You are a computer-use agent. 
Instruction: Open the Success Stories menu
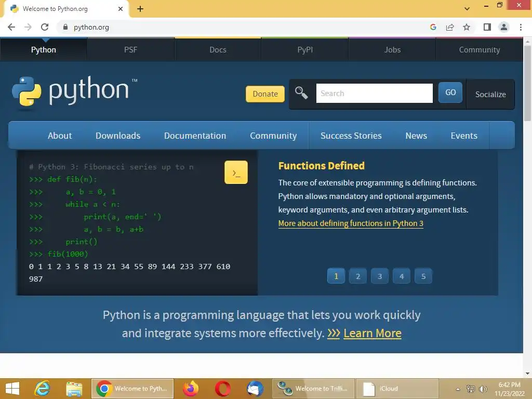[351, 136]
